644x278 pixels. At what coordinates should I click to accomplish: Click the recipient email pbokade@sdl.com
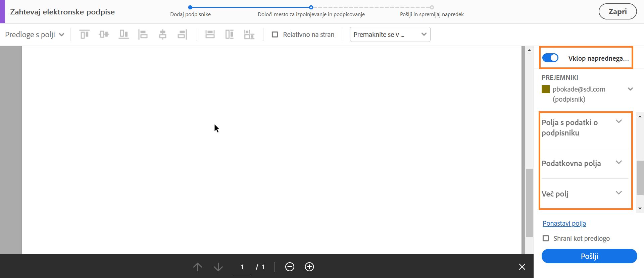coord(579,89)
